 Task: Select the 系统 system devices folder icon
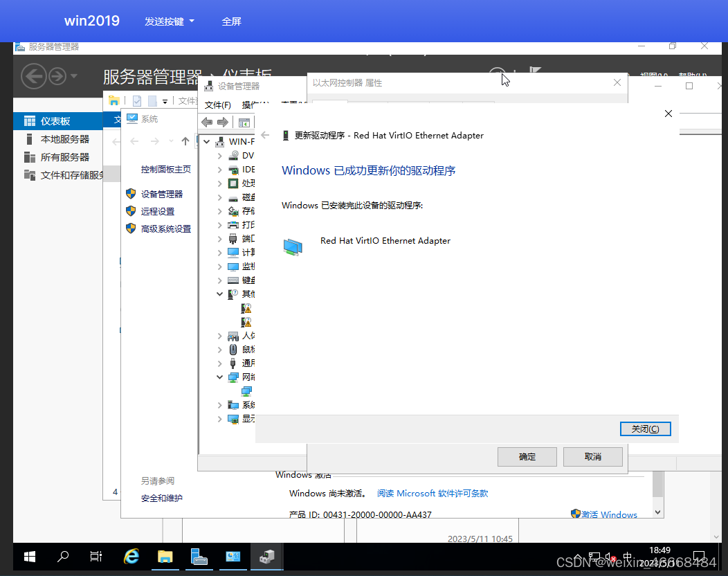tap(233, 405)
